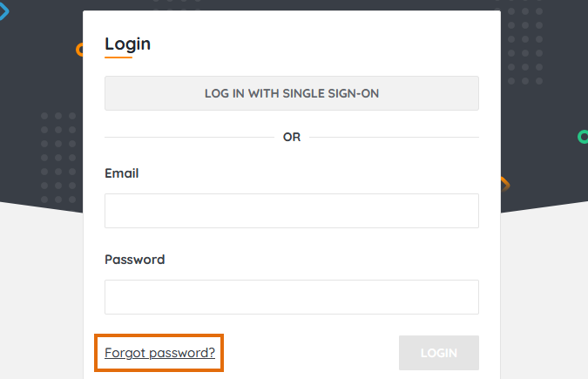This screenshot has width=588, height=379.
Task: Open the Forgot password link
Action: point(159,353)
